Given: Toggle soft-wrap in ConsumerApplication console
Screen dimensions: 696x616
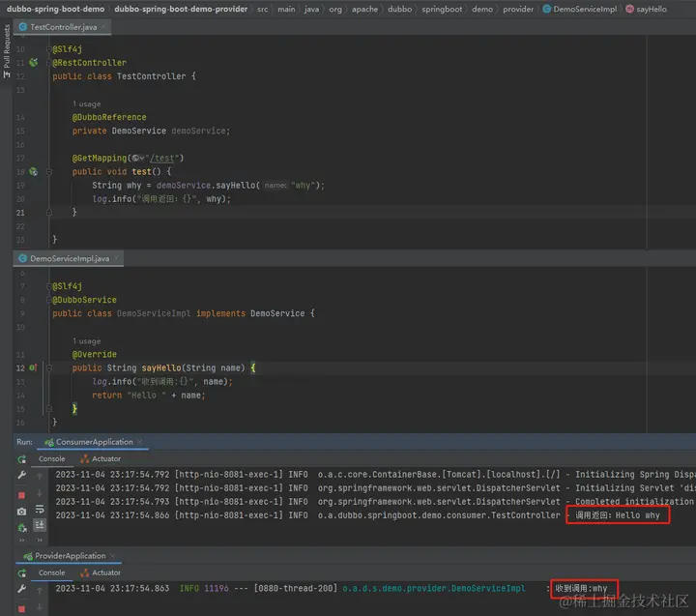Looking at the screenshot, I should click(40, 509).
